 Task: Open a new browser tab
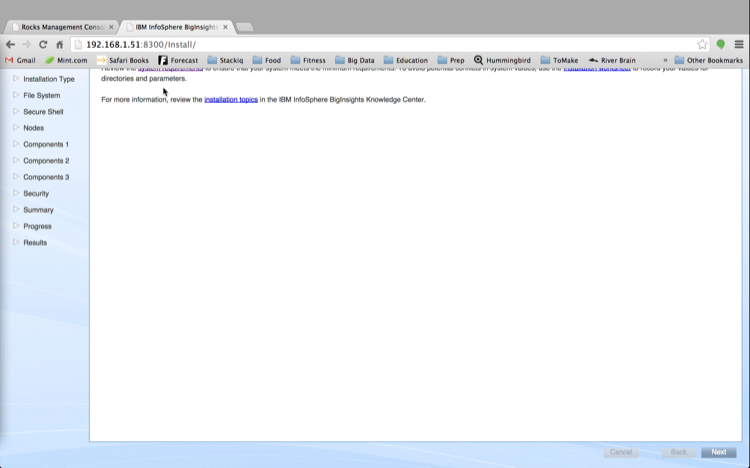click(x=245, y=27)
